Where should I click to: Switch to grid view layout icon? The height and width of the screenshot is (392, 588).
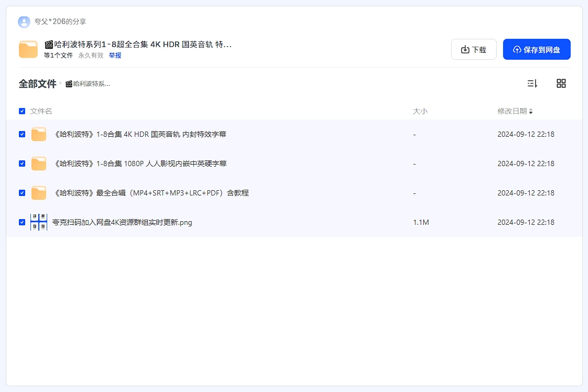(x=561, y=83)
